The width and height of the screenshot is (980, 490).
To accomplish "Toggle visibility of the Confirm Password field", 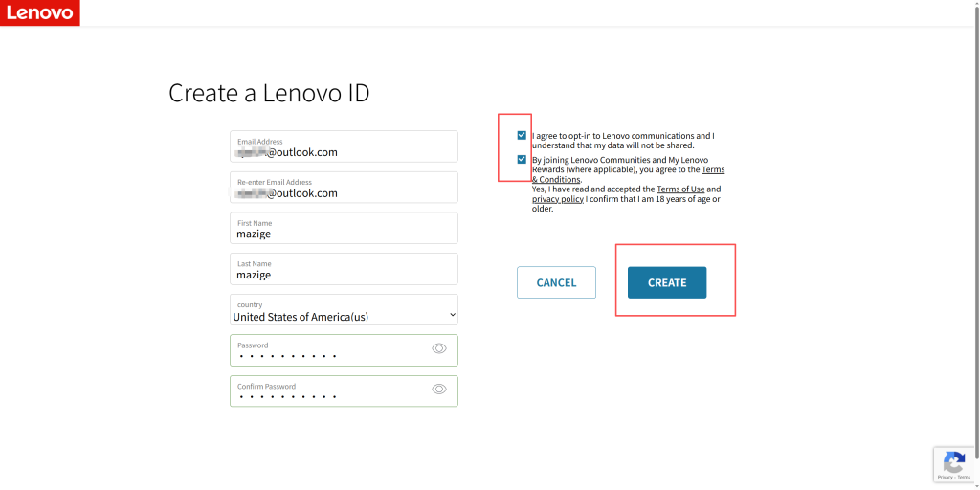I will pyautogui.click(x=439, y=389).
